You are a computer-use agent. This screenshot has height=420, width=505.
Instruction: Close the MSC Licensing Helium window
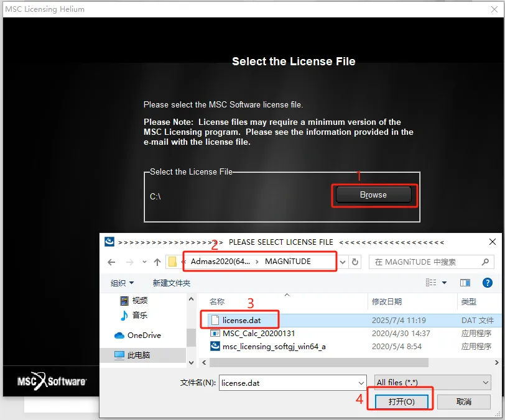pyautogui.click(x=494, y=9)
